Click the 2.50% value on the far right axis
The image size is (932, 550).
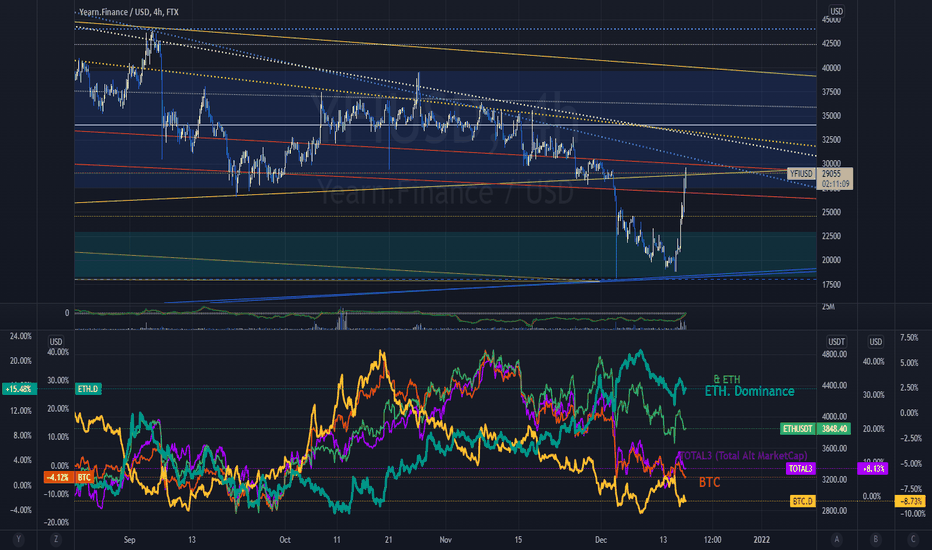pyautogui.click(x=909, y=387)
